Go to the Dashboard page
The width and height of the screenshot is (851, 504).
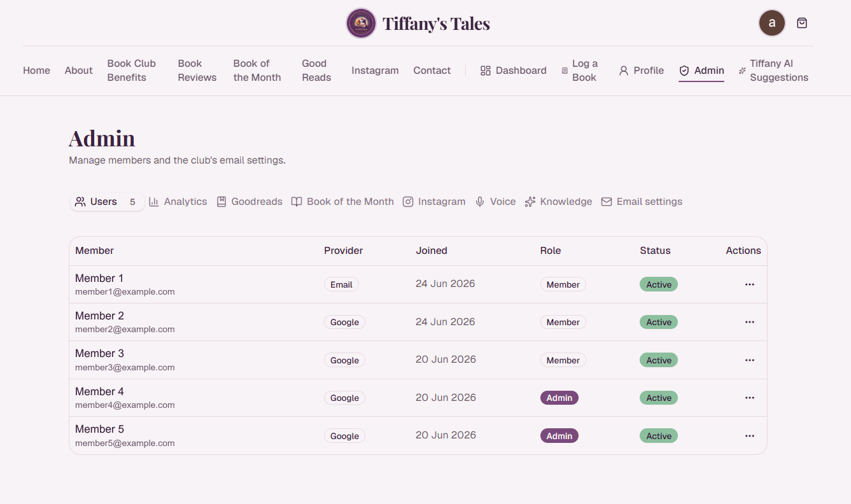(513, 71)
